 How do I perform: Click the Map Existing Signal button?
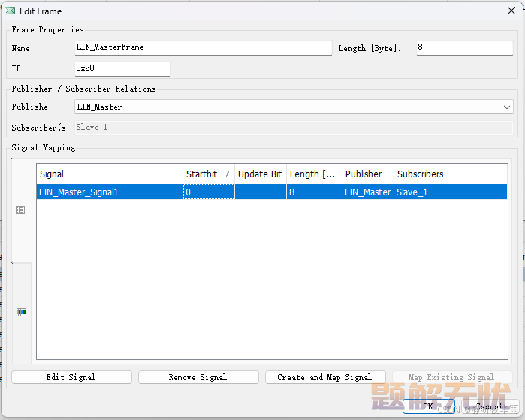[x=452, y=377]
